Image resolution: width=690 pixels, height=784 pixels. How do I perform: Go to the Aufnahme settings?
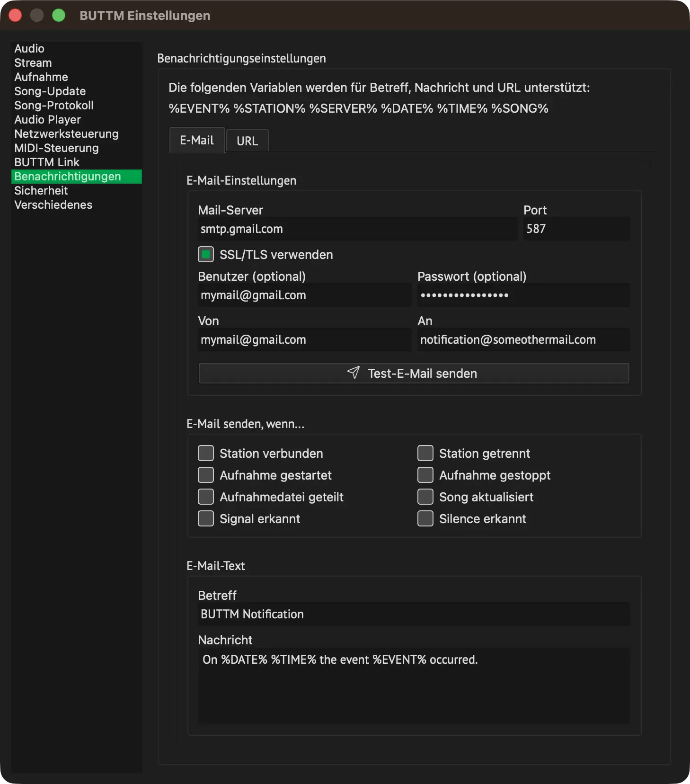pos(77,77)
